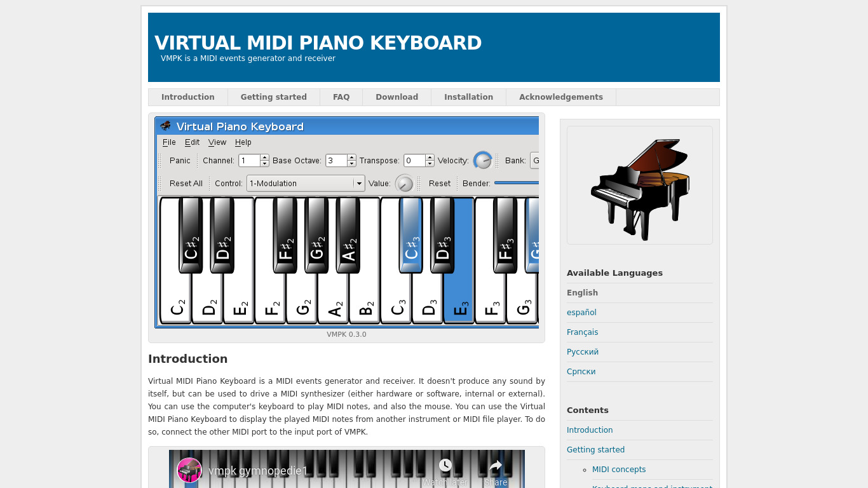Click the Share arrow icon on video
This screenshot has height=488, width=868.
pyautogui.click(x=496, y=466)
